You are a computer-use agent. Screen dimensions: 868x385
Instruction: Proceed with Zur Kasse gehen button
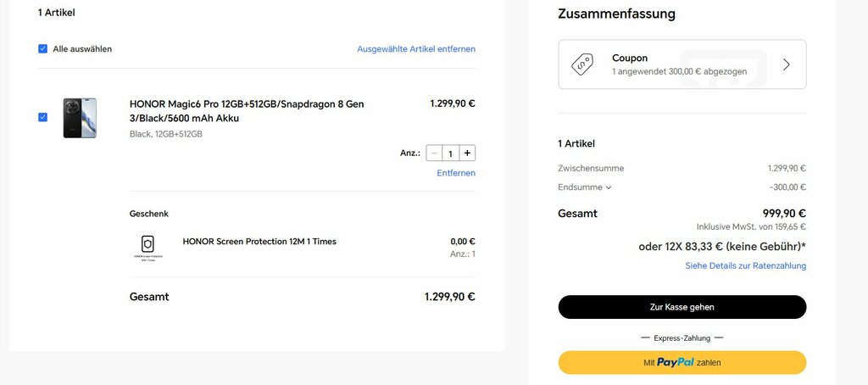tap(682, 307)
